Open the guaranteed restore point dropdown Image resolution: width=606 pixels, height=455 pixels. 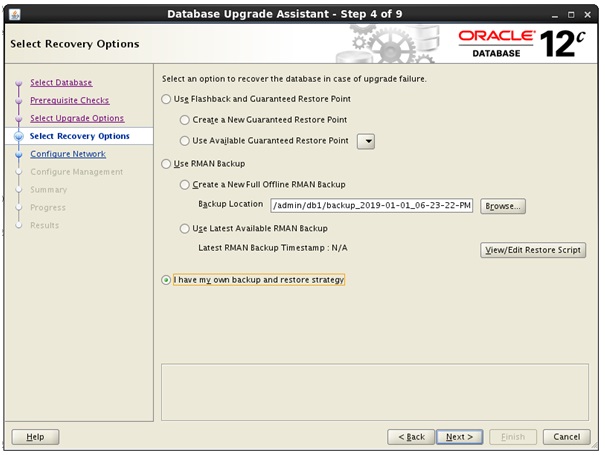366,141
